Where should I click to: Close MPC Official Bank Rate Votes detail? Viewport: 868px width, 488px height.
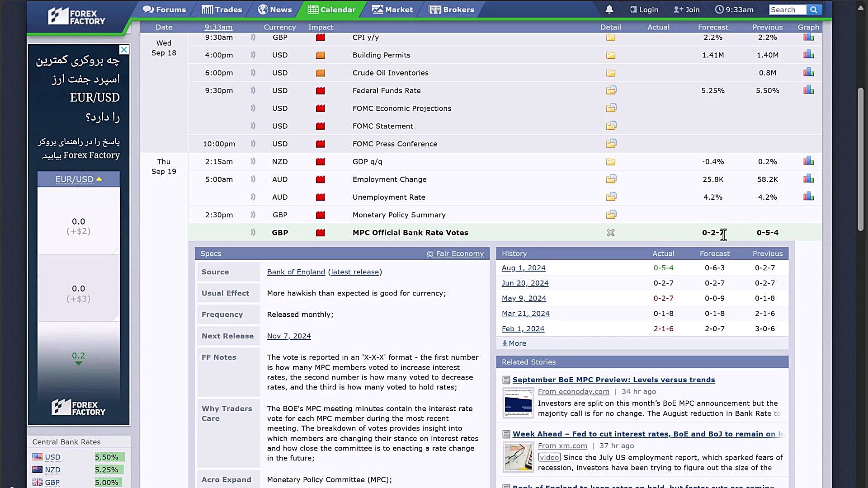pos(611,232)
